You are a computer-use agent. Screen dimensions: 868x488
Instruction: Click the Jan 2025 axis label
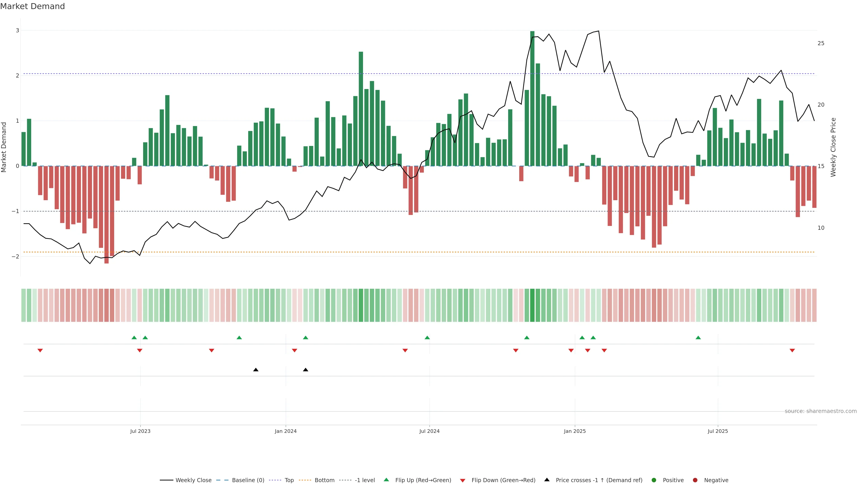tap(575, 431)
